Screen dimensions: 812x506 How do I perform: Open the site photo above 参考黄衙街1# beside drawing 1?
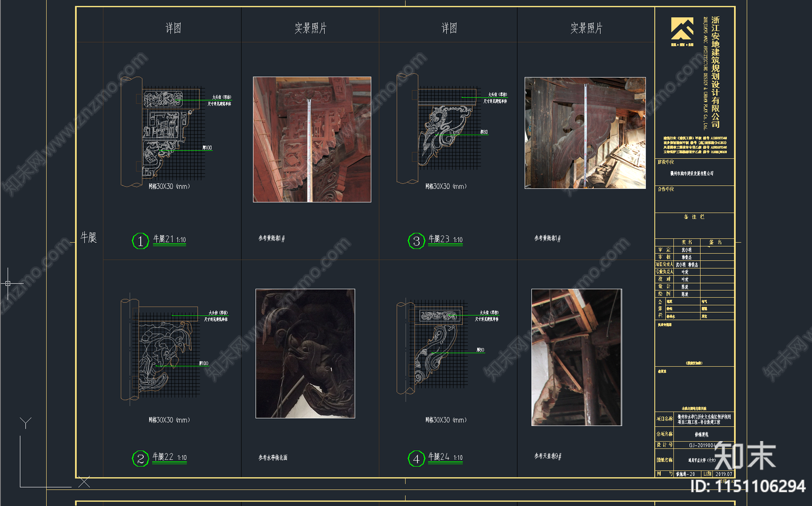312,140
